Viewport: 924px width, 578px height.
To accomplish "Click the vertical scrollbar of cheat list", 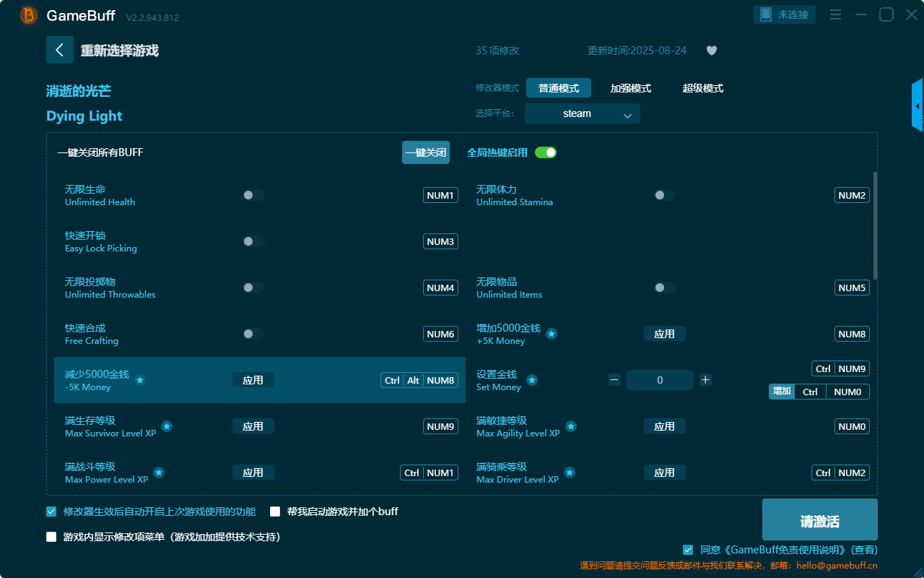I will [x=876, y=226].
